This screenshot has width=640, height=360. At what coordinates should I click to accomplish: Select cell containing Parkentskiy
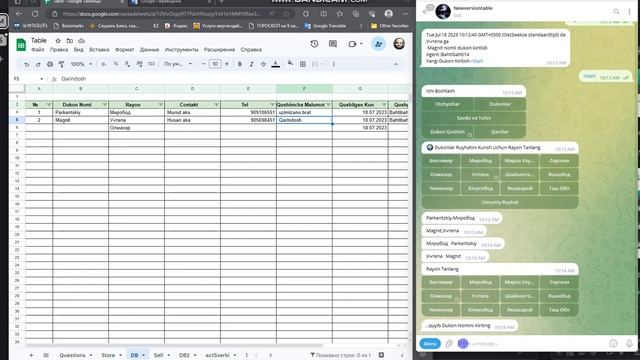point(80,112)
